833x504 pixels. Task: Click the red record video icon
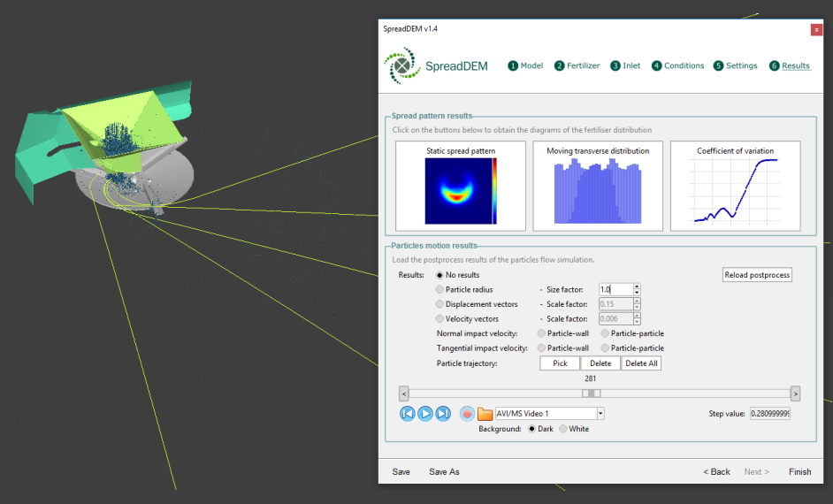(x=467, y=413)
